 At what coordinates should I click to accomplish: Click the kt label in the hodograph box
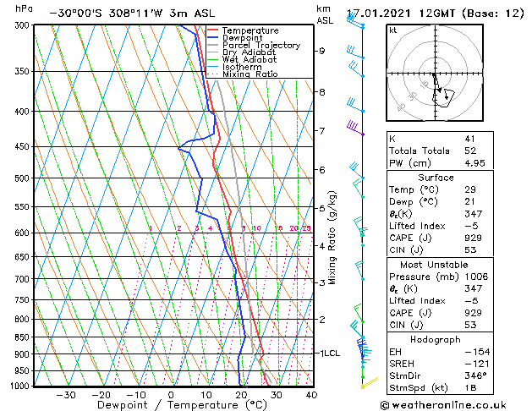point(393,30)
